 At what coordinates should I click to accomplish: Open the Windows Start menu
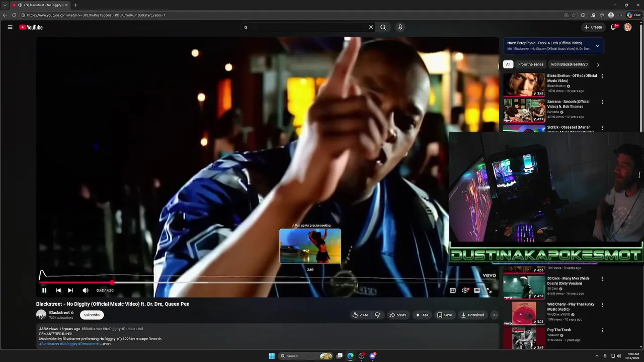[x=272, y=356]
